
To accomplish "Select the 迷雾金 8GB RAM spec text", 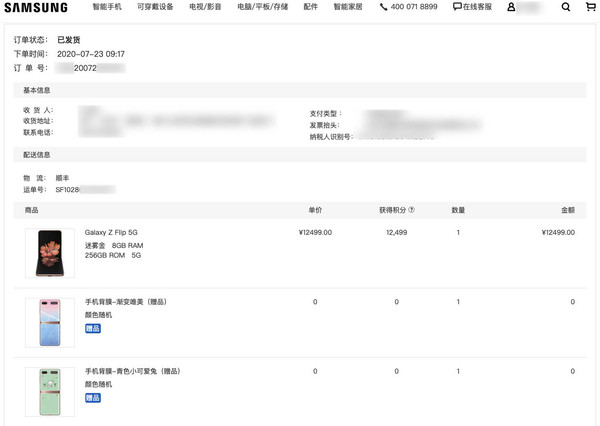I will click(114, 245).
